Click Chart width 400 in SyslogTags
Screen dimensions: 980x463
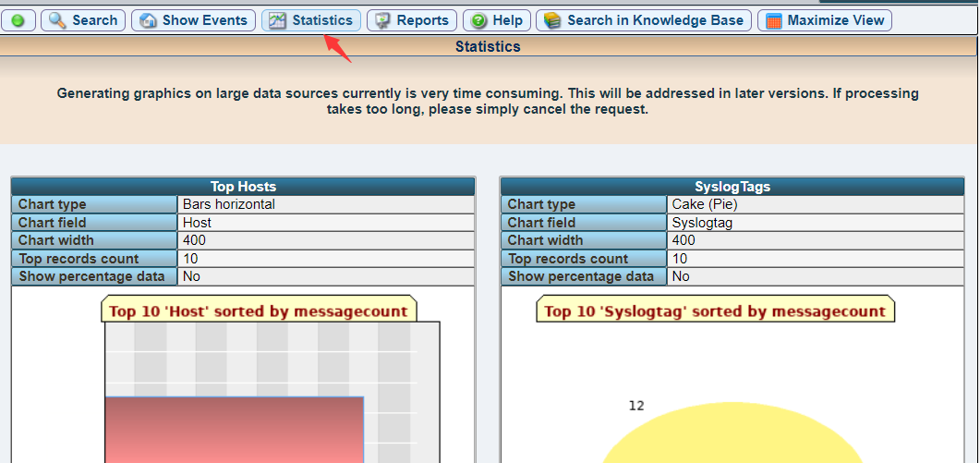[684, 240]
